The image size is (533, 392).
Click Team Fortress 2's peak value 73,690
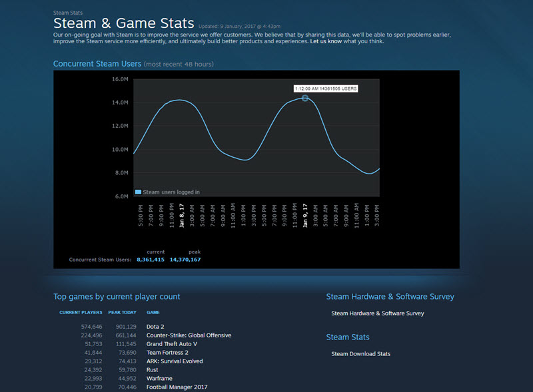(127, 353)
